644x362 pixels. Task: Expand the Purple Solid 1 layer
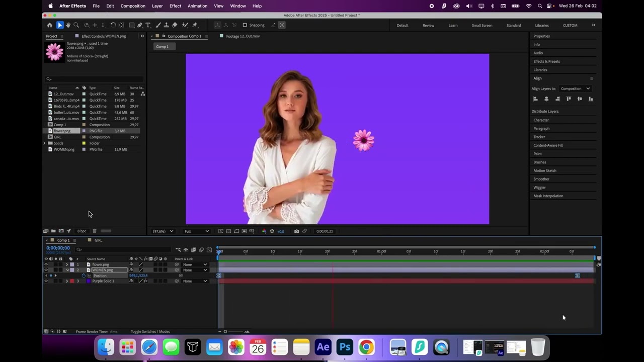pos(67,281)
